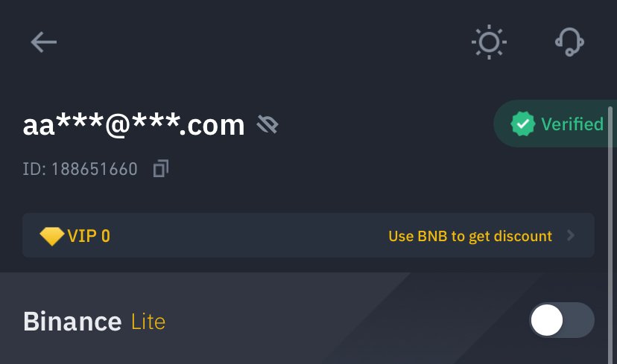Click the "ID:" label text

34,169
